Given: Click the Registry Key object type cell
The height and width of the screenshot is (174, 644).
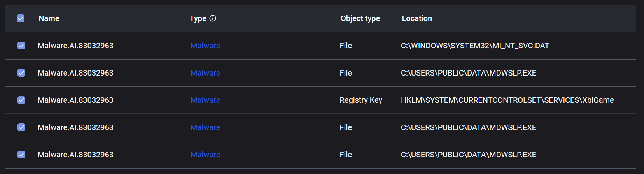Looking at the screenshot, I should 361,100.
